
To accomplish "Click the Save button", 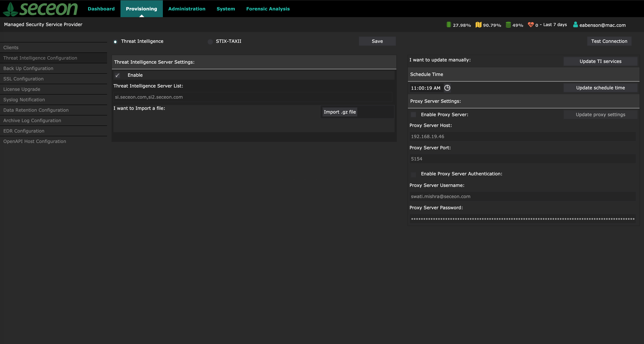I will pyautogui.click(x=377, y=41).
